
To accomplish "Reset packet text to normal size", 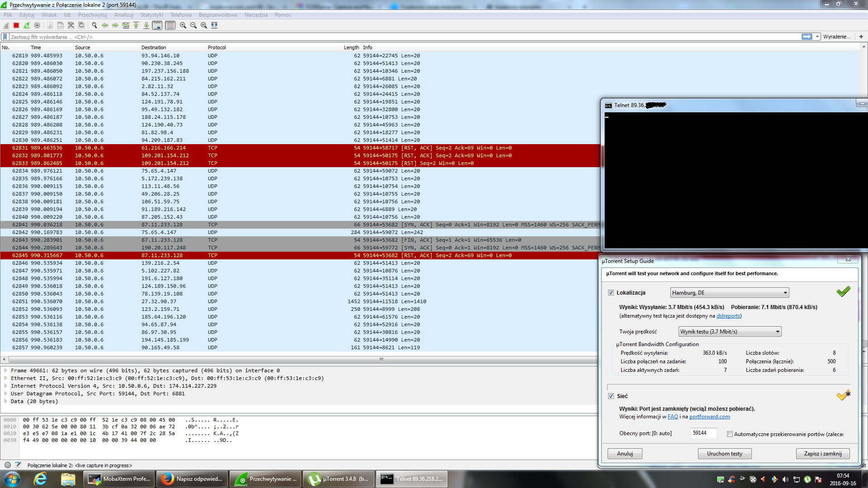I will (204, 25).
